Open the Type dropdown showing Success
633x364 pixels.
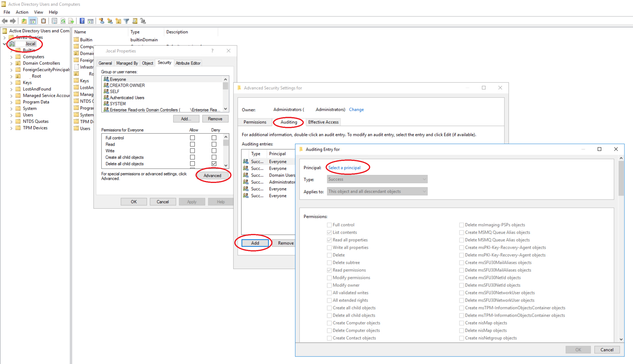[x=377, y=179]
